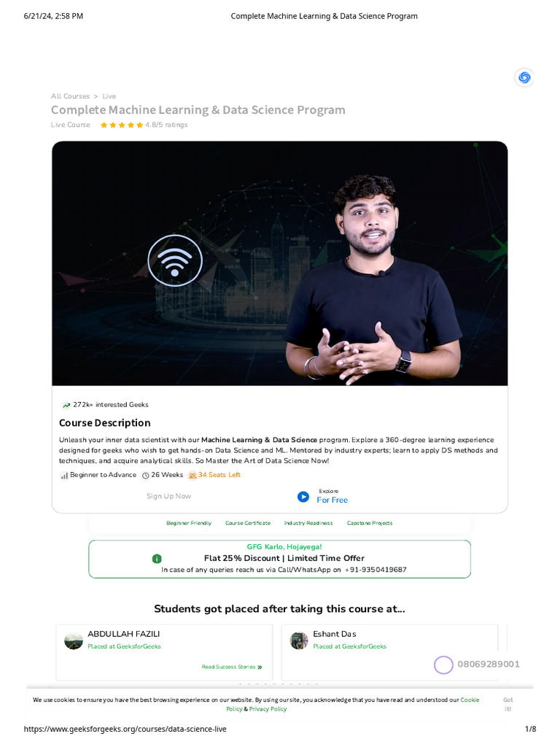The height and width of the screenshot is (747, 560).
Task: Click the wifi signal icon on the video
Action: pyautogui.click(x=175, y=260)
